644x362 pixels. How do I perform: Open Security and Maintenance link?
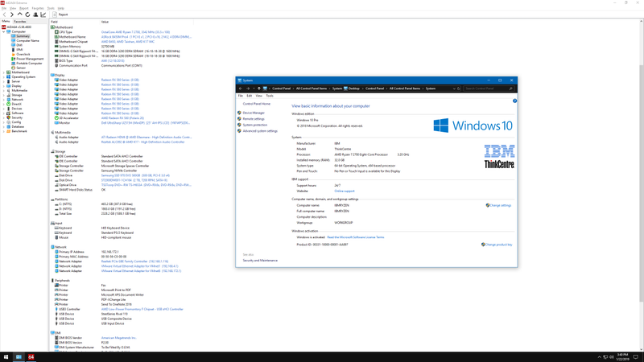(260, 260)
